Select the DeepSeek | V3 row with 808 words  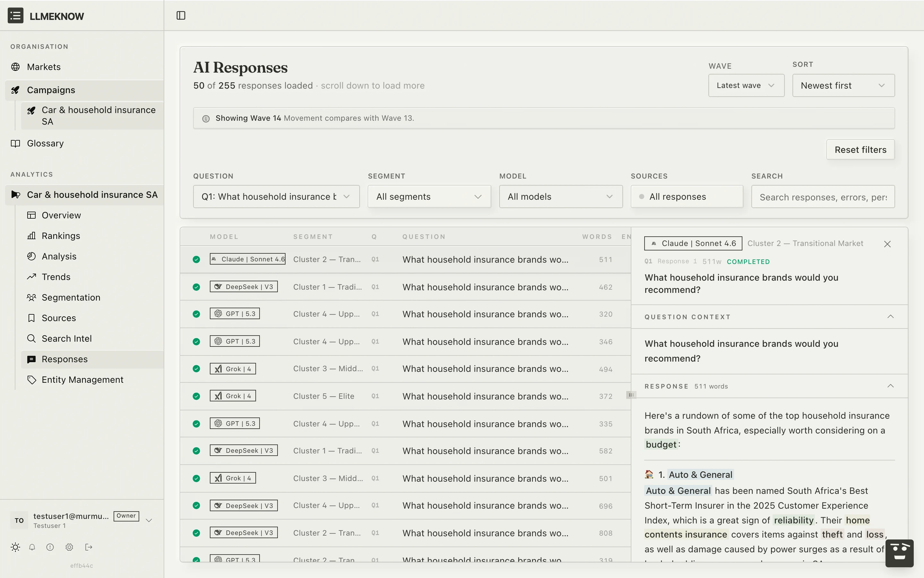tap(405, 533)
